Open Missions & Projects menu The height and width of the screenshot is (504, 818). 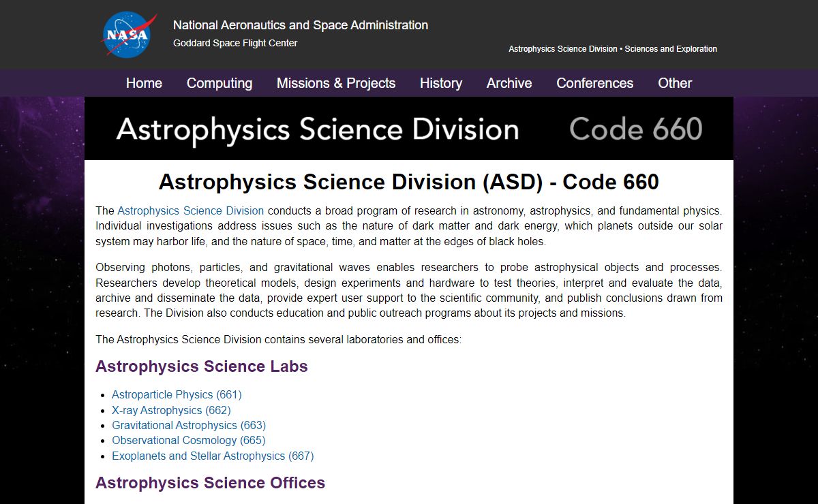[336, 83]
